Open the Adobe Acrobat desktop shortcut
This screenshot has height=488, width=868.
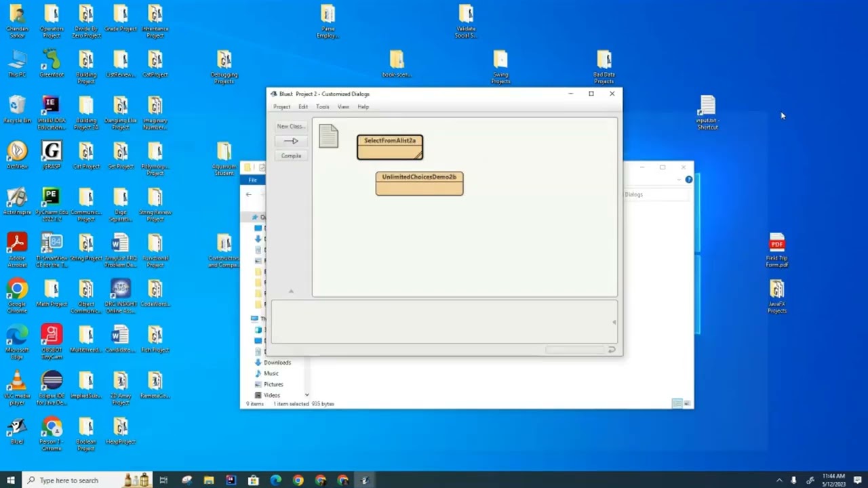pyautogui.click(x=17, y=250)
